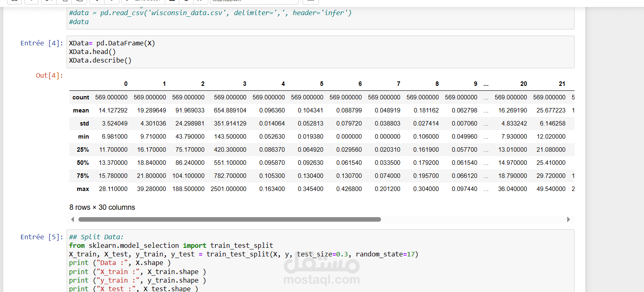Click the 'count' row label

click(81, 97)
